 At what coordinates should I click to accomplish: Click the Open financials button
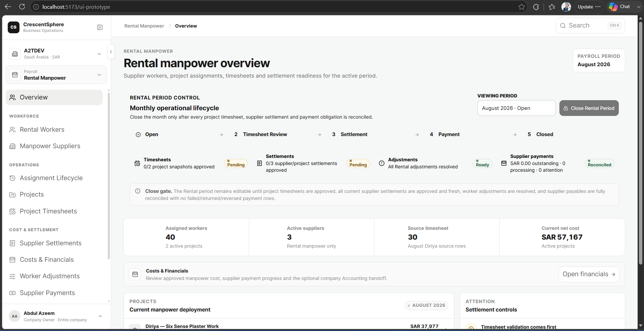point(589,274)
